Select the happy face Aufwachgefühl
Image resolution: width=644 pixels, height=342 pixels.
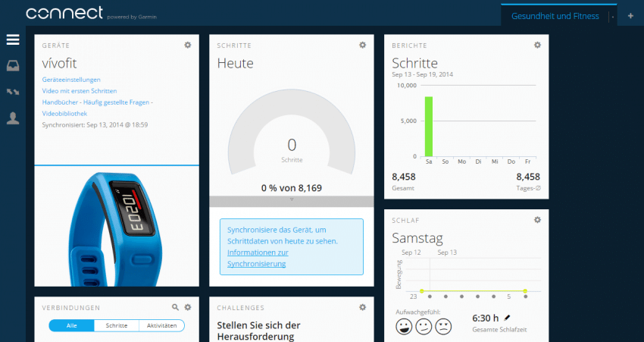point(405,326)
